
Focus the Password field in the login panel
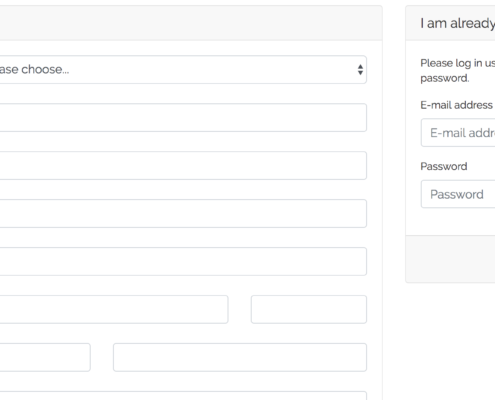[458, 194]
